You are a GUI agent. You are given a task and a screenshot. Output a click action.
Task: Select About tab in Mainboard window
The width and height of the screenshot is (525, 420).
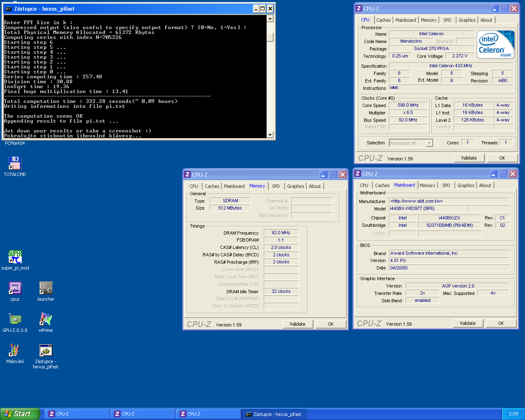485,185
